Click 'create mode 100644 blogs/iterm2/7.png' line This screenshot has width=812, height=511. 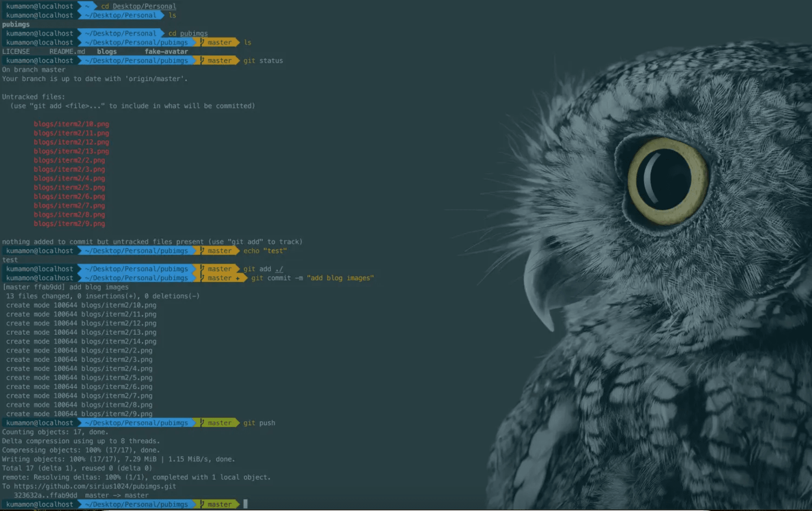point(79,396)
